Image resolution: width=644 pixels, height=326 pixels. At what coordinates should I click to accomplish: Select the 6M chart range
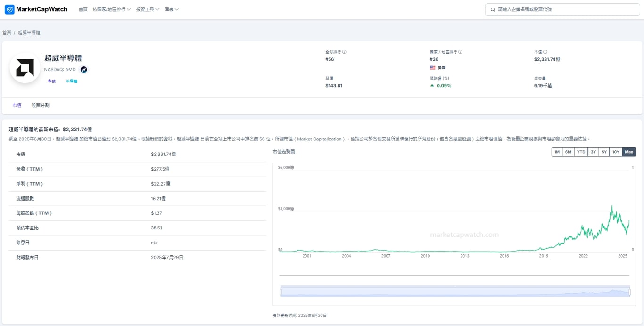coord(568,152)
